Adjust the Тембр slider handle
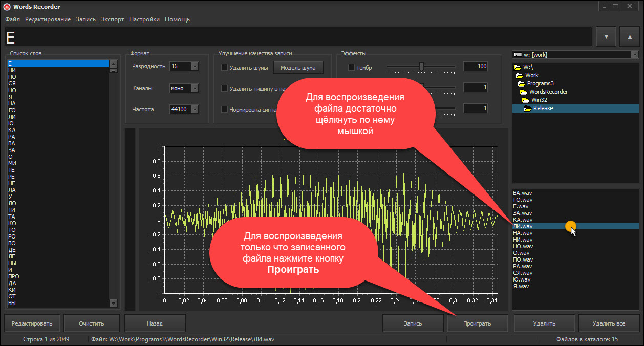This screenshot has height=346, width=644. pos(421,66)
